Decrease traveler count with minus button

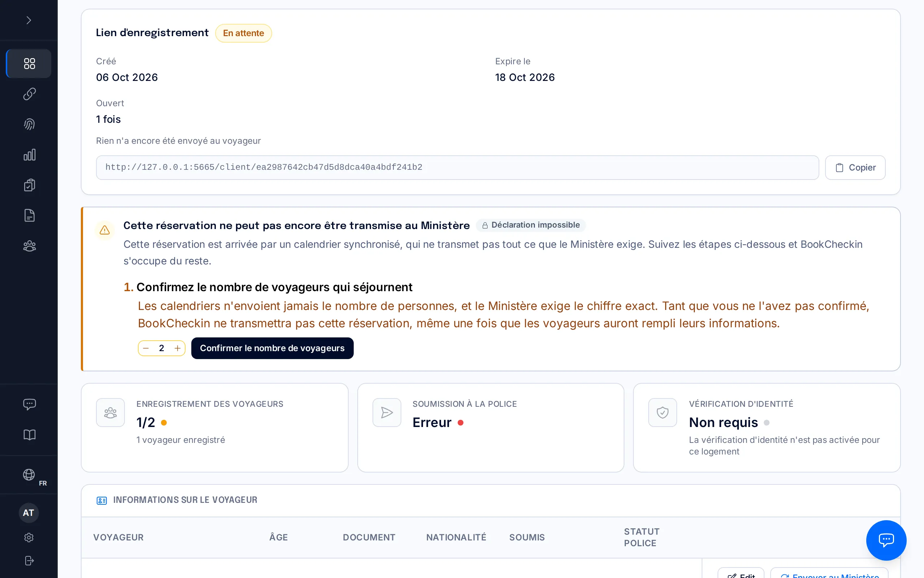(x=146, y=348)
